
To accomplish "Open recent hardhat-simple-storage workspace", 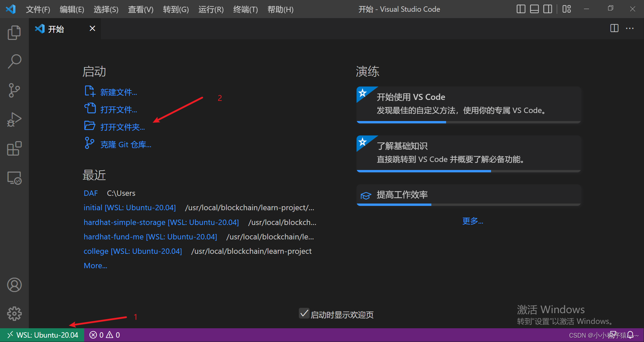I will point(161,222).
